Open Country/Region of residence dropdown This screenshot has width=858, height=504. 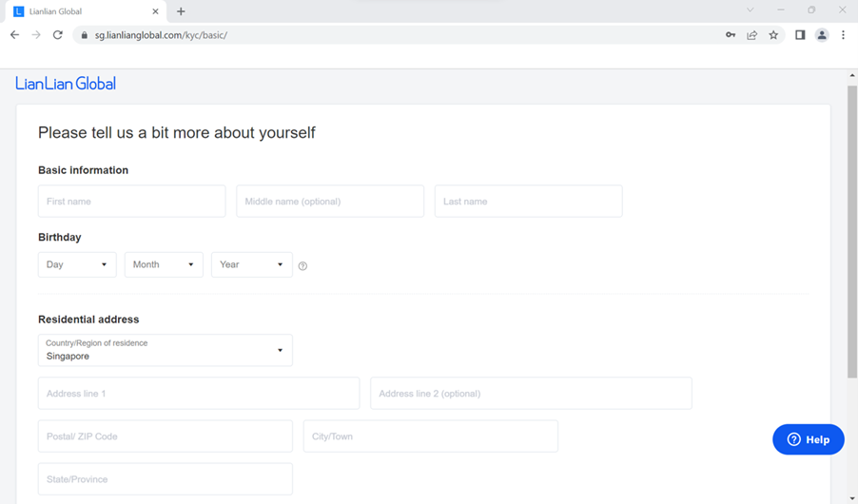[166, 350]
